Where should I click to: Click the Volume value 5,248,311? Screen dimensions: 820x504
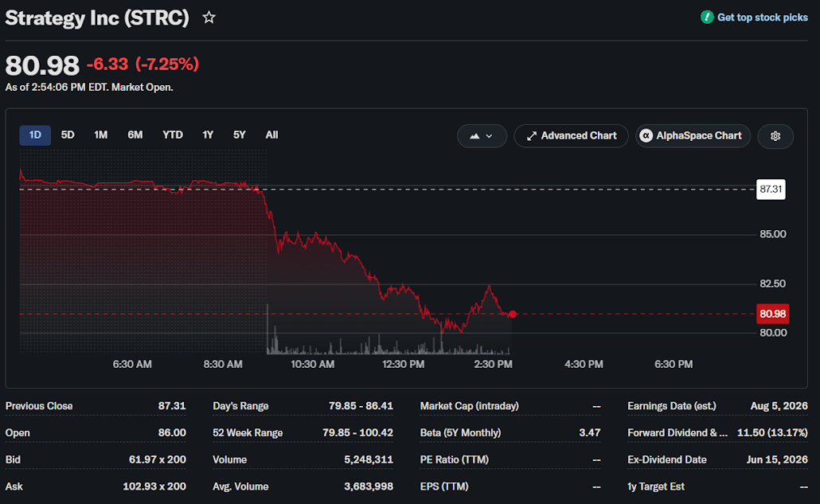point(369,459)
